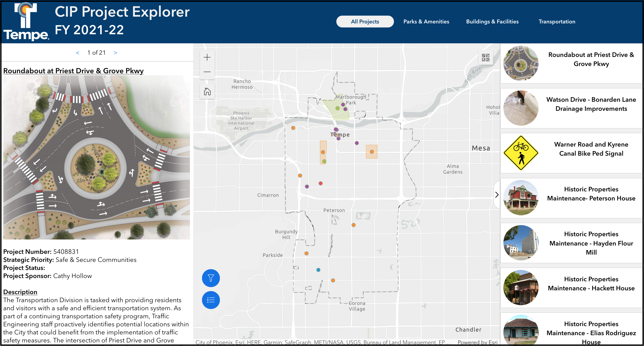644x346 pixels.
Task: Go to previous project record
Action: point(78,53)
